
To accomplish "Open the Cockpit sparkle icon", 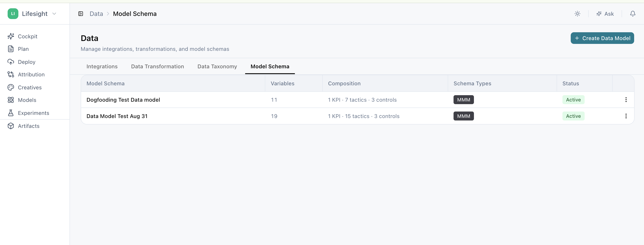I will (x=11, y=36).
